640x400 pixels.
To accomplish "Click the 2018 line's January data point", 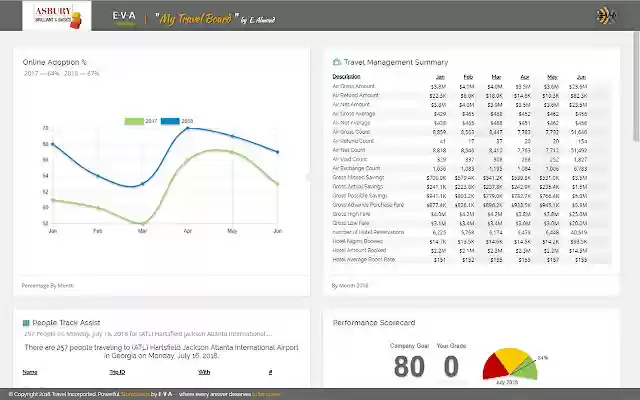I will [x=53, y=144].
